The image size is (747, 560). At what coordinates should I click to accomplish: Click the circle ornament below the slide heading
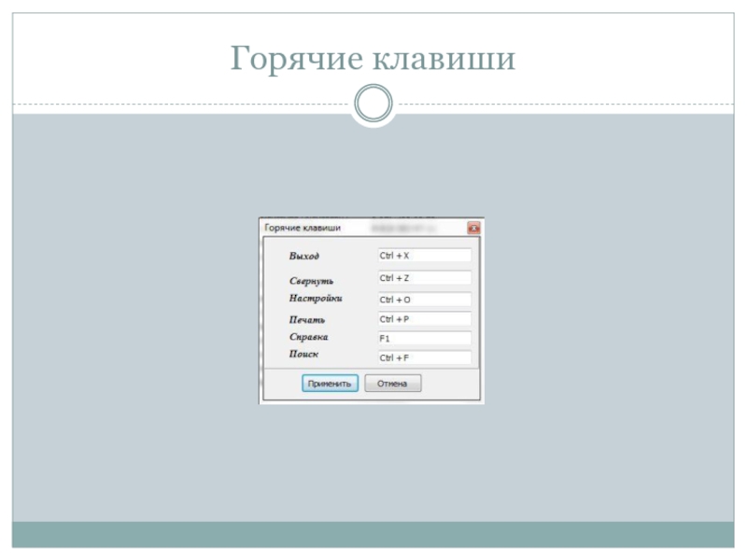[x=373, y=104]
